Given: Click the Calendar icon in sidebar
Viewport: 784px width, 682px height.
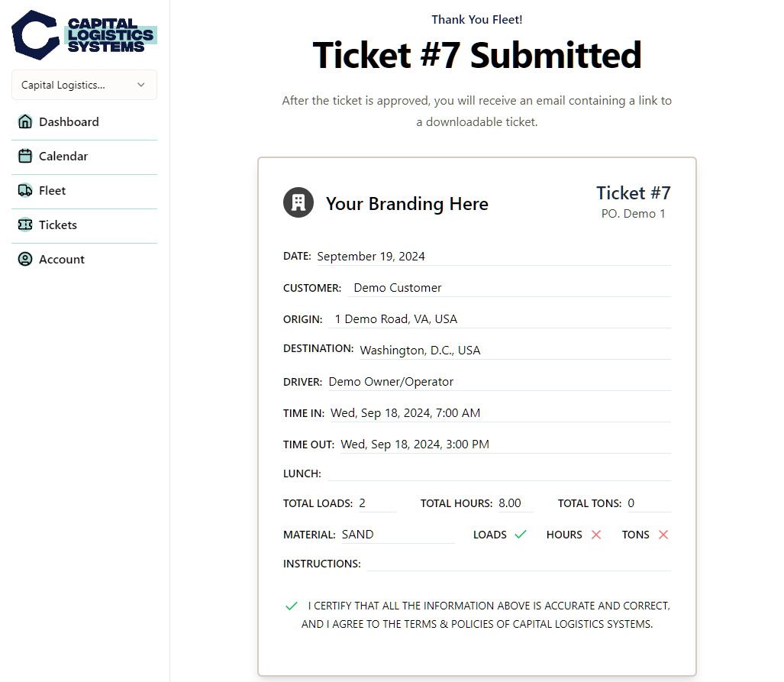Looking at the screenshot, I should coord(25,156).
